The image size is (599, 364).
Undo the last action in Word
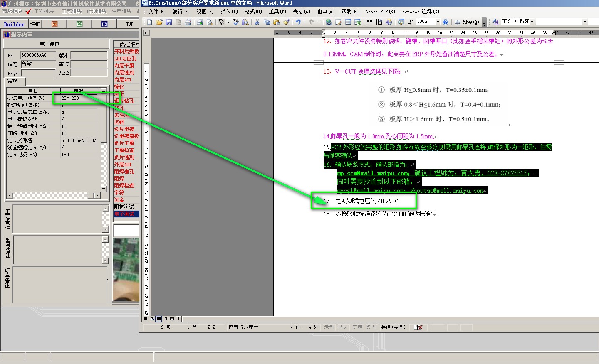pyautogui.click(x=298, y=22)
